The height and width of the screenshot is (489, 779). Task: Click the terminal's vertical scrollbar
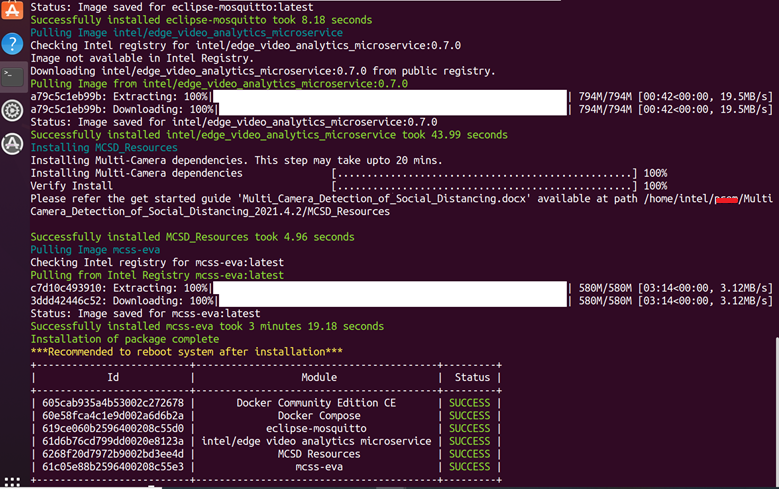[777, 410]
